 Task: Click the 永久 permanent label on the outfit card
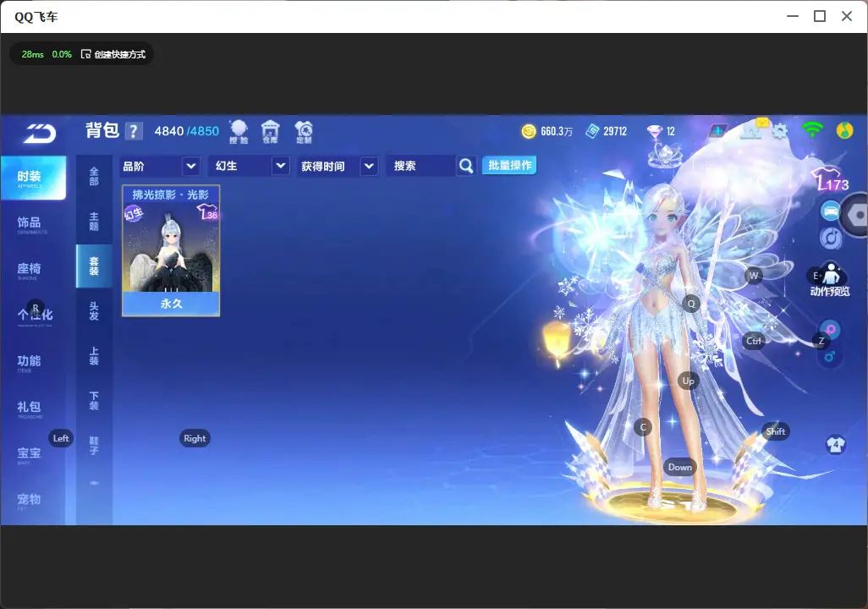pos(171,304)
